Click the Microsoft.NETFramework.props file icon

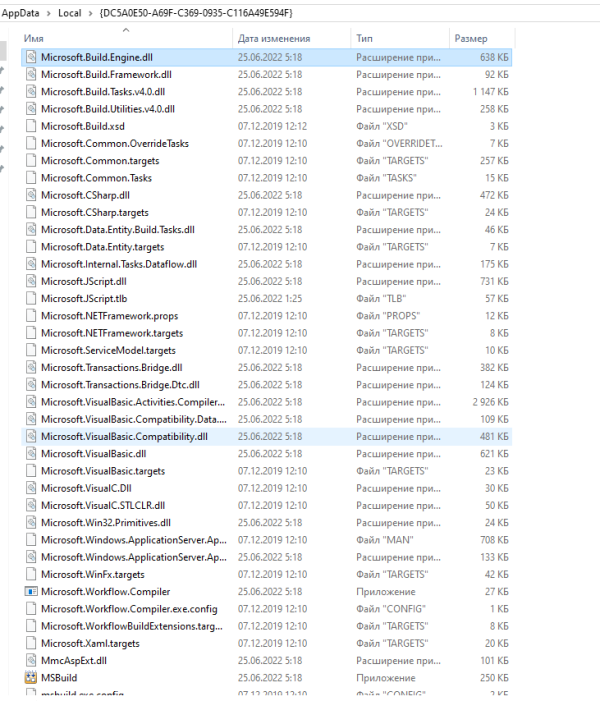coord(31,316)
